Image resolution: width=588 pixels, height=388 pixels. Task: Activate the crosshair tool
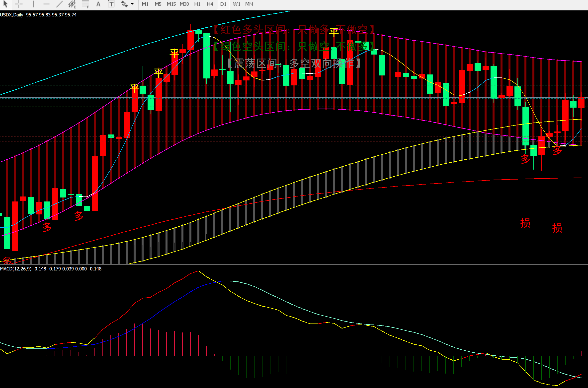19,4
